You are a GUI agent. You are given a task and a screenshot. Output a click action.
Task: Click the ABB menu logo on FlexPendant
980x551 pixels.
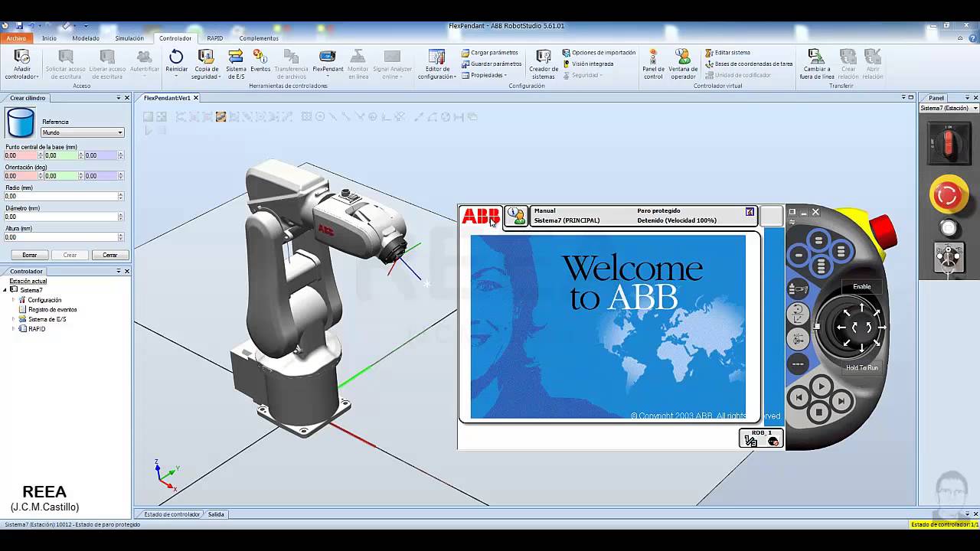coord(480,217)
